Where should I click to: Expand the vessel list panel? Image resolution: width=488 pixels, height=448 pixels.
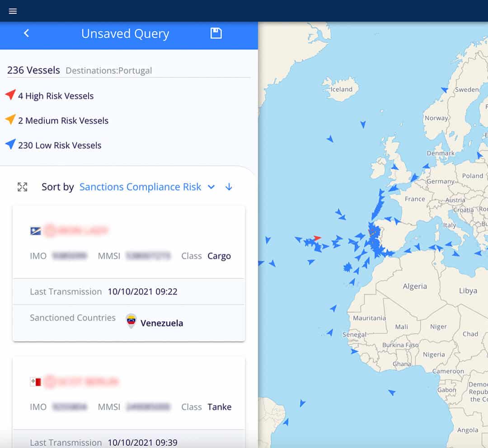click(23, 187)
